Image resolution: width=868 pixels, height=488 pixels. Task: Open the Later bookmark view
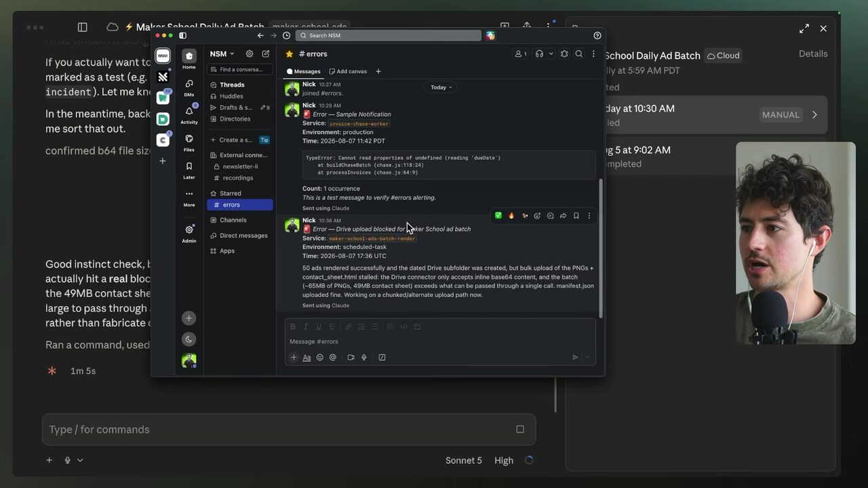(189, 170)
